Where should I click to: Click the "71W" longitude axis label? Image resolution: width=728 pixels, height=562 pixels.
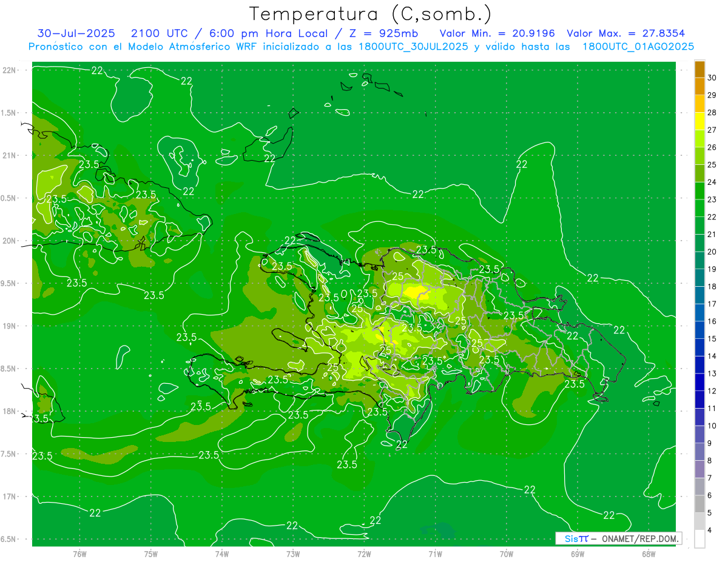[435, 554]
